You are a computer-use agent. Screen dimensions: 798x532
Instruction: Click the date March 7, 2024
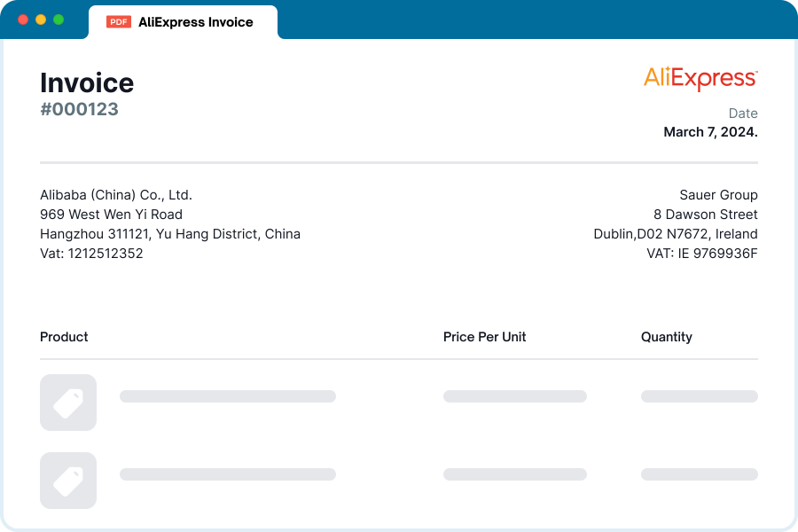pyautogui.click(x=710, y=132)
